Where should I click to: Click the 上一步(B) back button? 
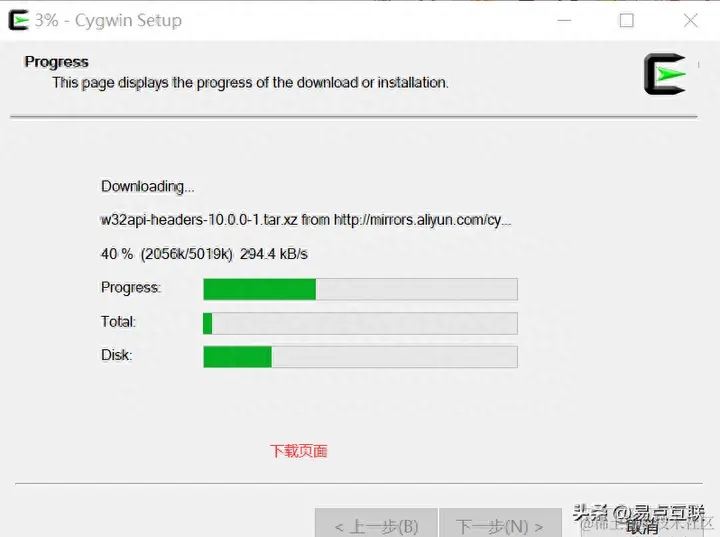377,524
